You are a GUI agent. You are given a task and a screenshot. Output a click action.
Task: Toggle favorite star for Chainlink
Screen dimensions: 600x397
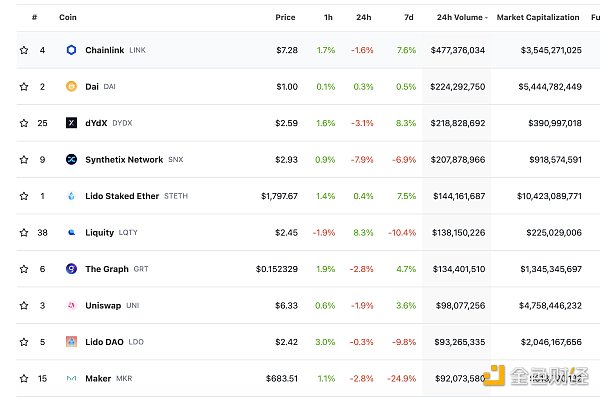tap(24, 50)
